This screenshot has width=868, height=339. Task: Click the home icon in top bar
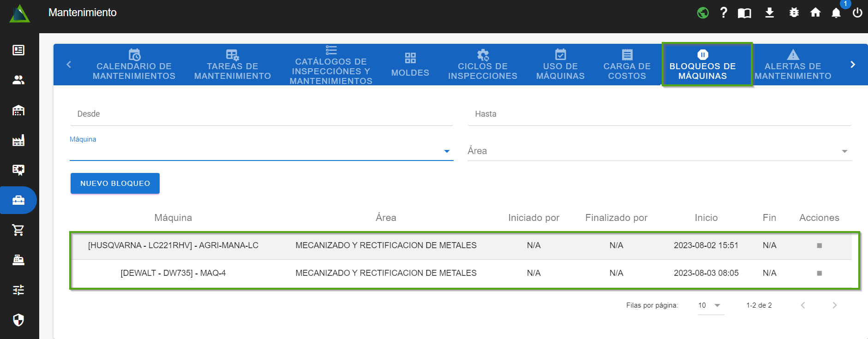tap(815, 12)
